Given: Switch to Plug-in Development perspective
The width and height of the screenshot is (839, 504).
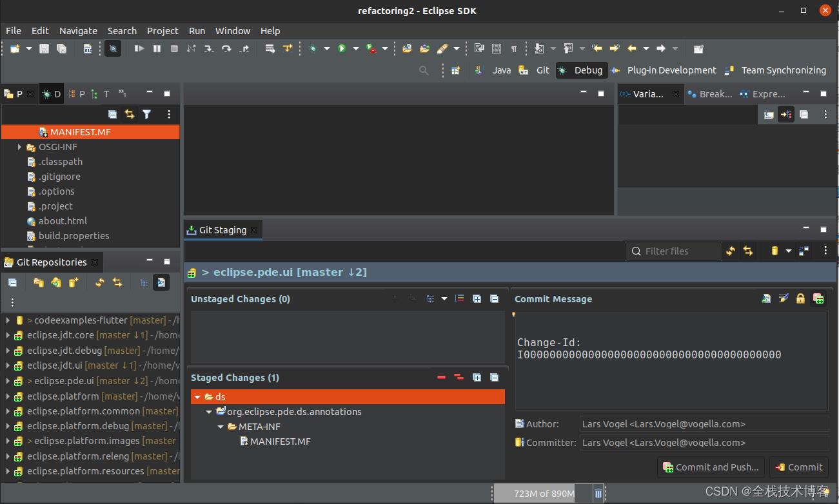Looking at the screenshot, I should click(x=664, y=70).
